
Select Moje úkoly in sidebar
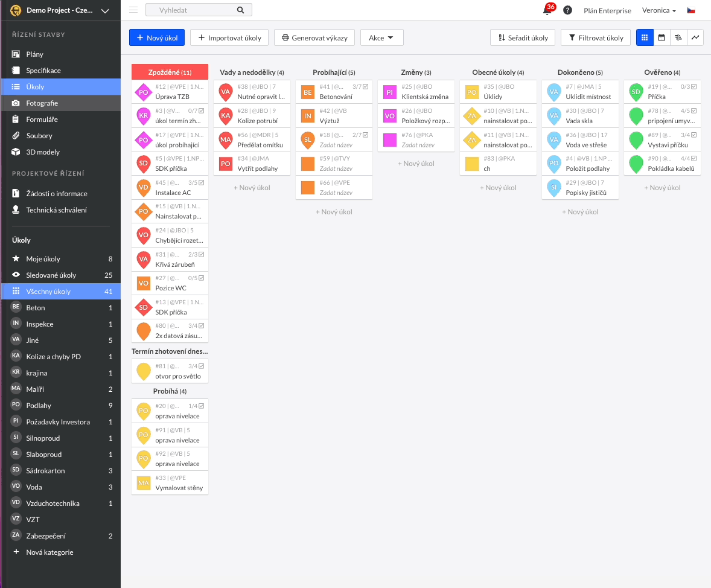click(43, 259)
